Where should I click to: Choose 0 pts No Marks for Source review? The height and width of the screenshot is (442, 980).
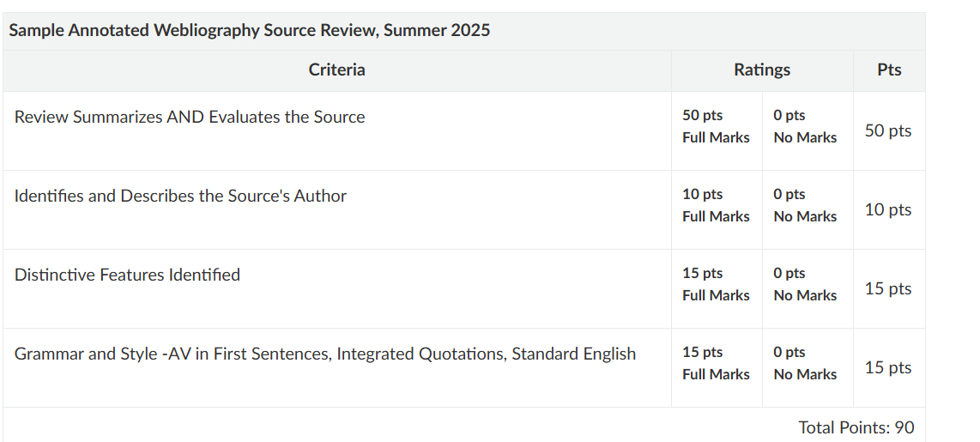(x=805, y=126)
